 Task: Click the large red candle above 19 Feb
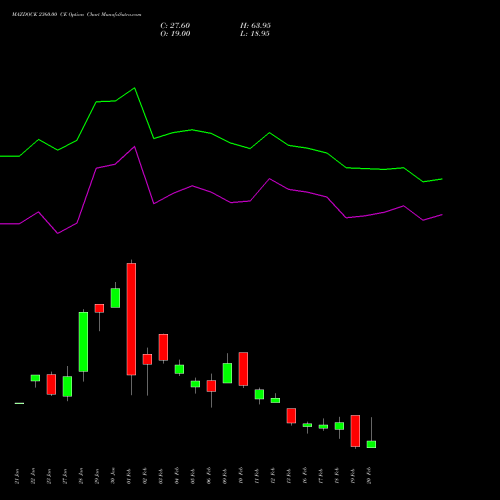pos(355,431)
